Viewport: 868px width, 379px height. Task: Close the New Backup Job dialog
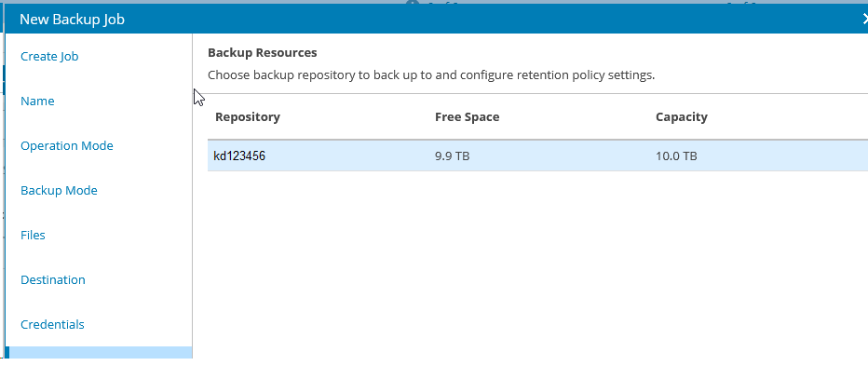863,19
